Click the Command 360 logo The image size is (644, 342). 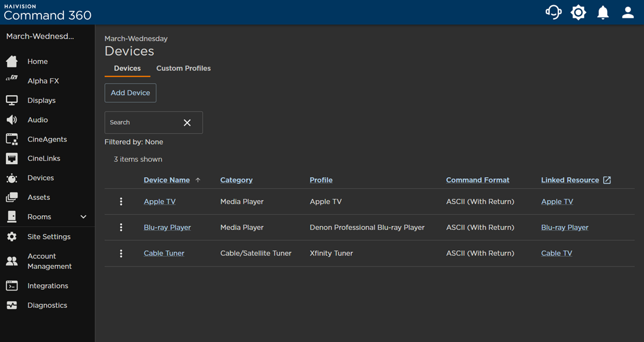pyautogui.click(x=47, y=12)
